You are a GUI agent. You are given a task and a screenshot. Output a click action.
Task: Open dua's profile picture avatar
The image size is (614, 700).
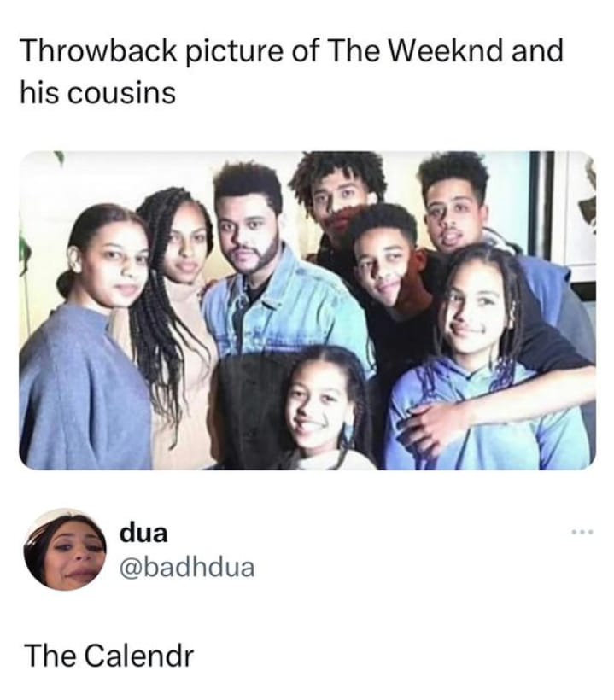point(65,550)
